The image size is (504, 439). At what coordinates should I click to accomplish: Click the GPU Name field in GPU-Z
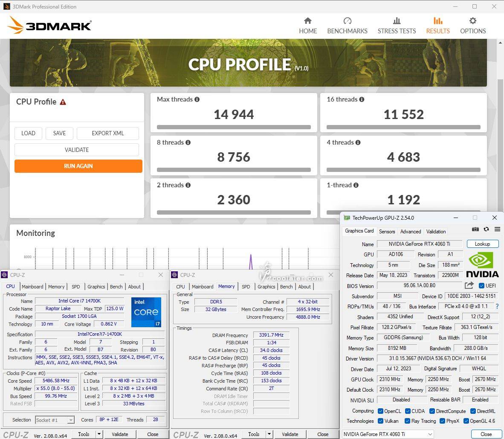pyautogui.click(x=420, y=244)
